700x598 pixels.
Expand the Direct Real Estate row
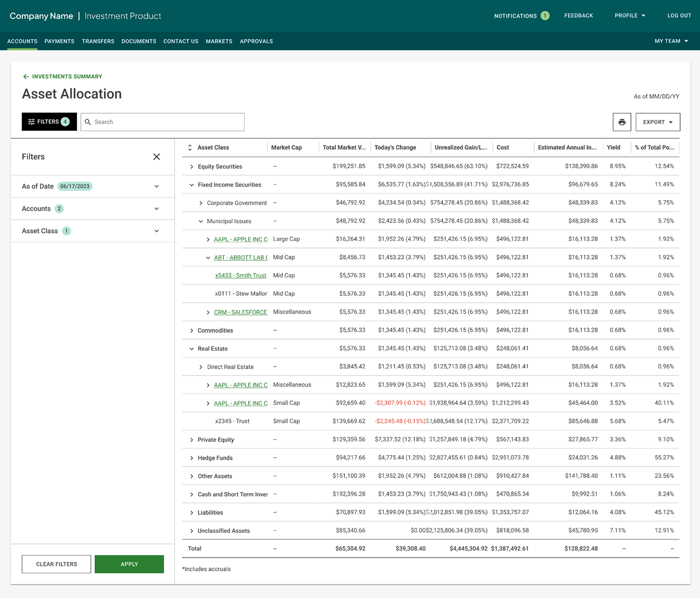coord(201,367)
